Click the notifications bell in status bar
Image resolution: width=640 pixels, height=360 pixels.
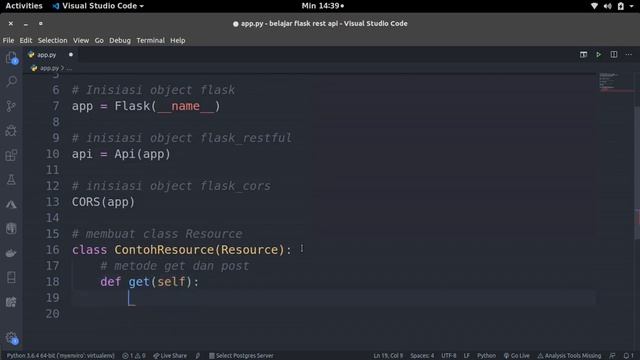(628, 356)
